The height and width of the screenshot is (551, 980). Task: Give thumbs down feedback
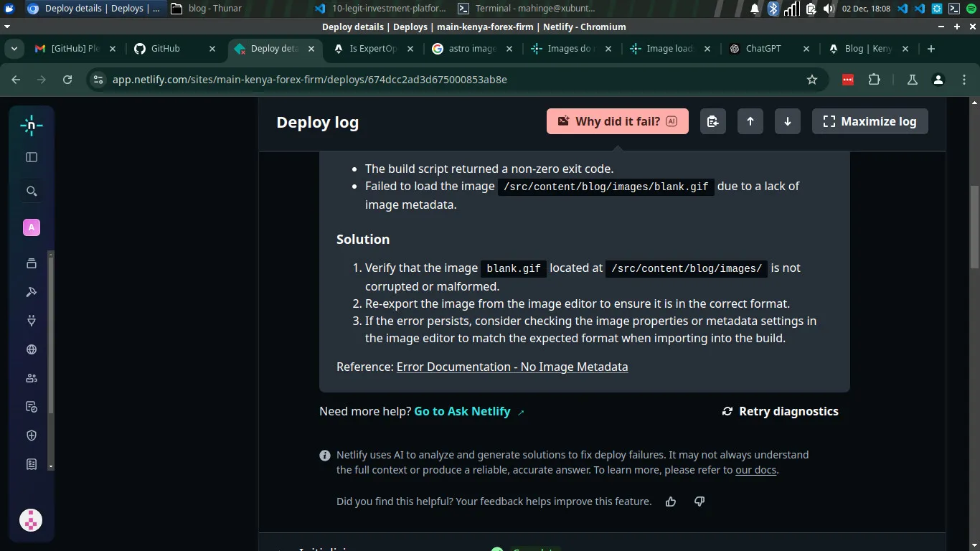click(699, 501)
